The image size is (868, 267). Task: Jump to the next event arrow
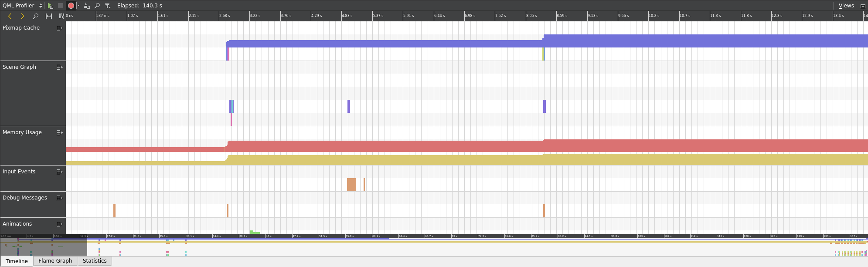(23, 16)
